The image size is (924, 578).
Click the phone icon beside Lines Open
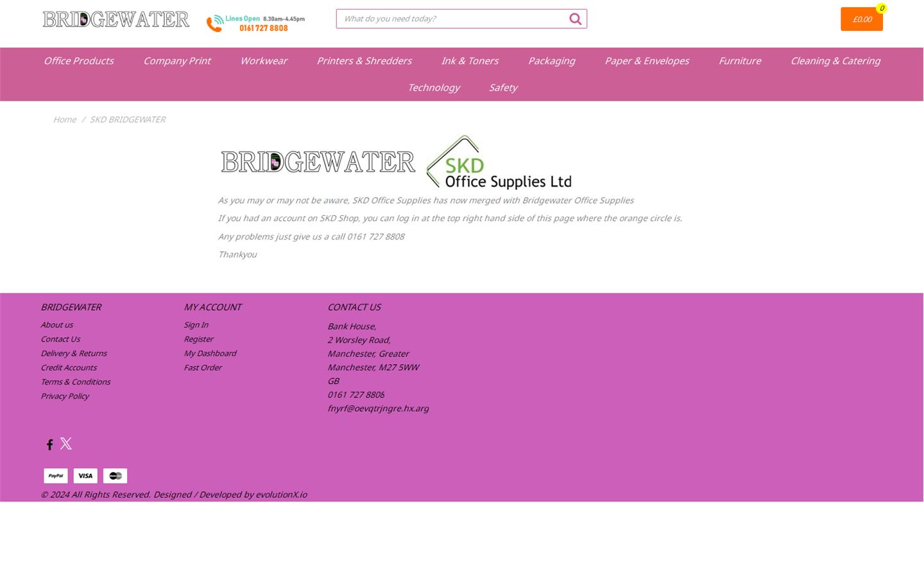(214, 22)
